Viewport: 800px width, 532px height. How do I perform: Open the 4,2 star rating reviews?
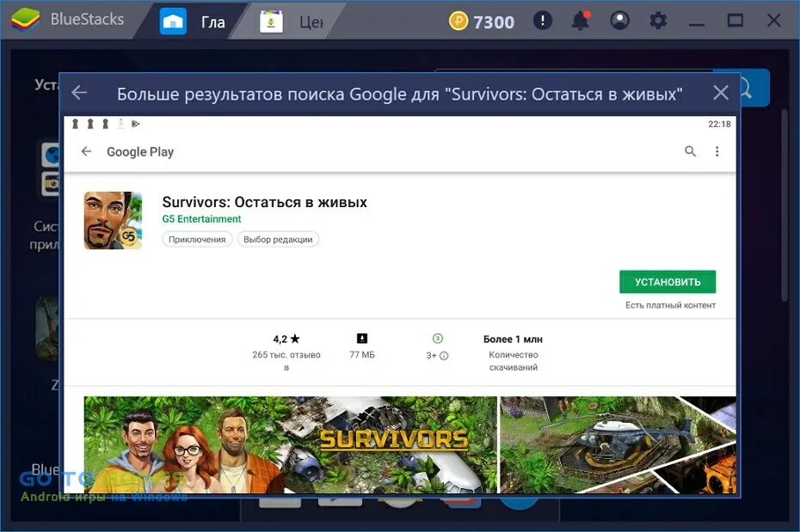(x=286, y=352)
